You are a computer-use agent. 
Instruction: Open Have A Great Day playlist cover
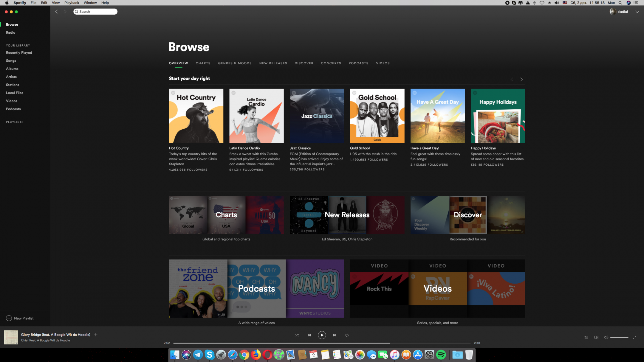coord(438,116)
